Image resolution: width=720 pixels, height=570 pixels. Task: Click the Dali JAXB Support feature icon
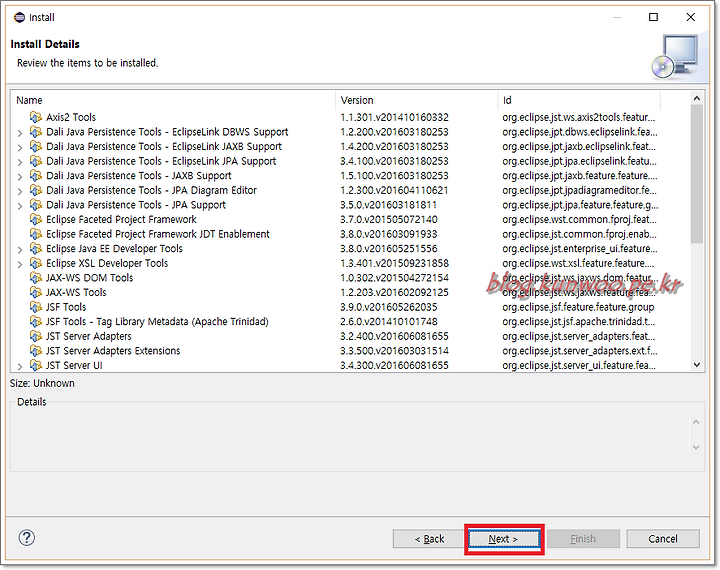[36, 175]
